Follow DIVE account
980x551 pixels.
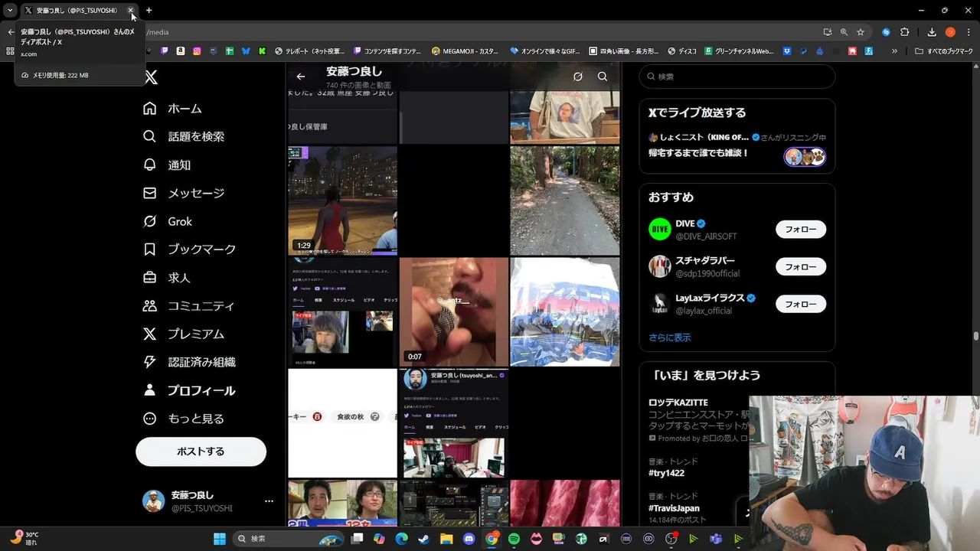(x=801, y=230)
